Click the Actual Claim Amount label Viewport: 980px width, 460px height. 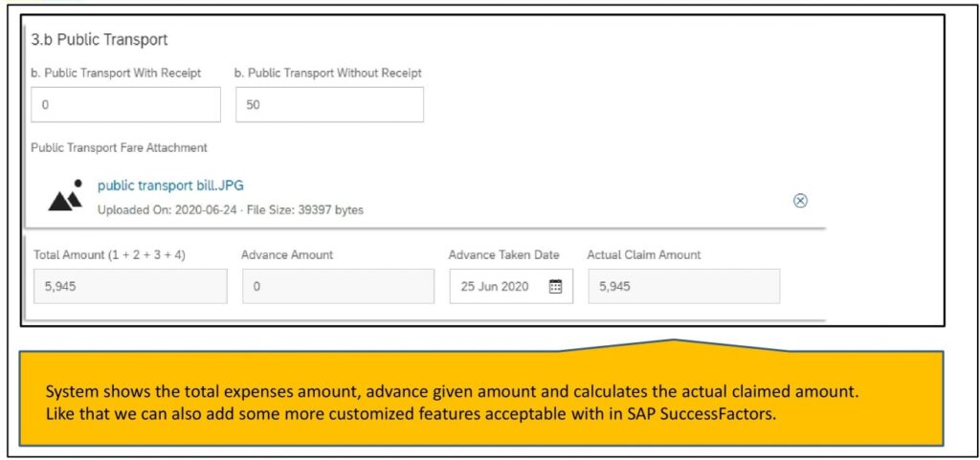[644, 254]
